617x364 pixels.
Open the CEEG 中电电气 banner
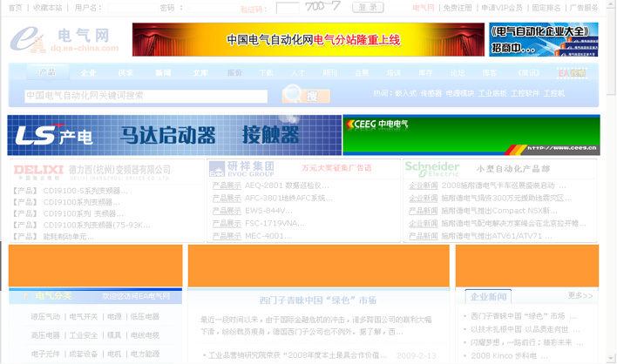[x=471, y=135]
